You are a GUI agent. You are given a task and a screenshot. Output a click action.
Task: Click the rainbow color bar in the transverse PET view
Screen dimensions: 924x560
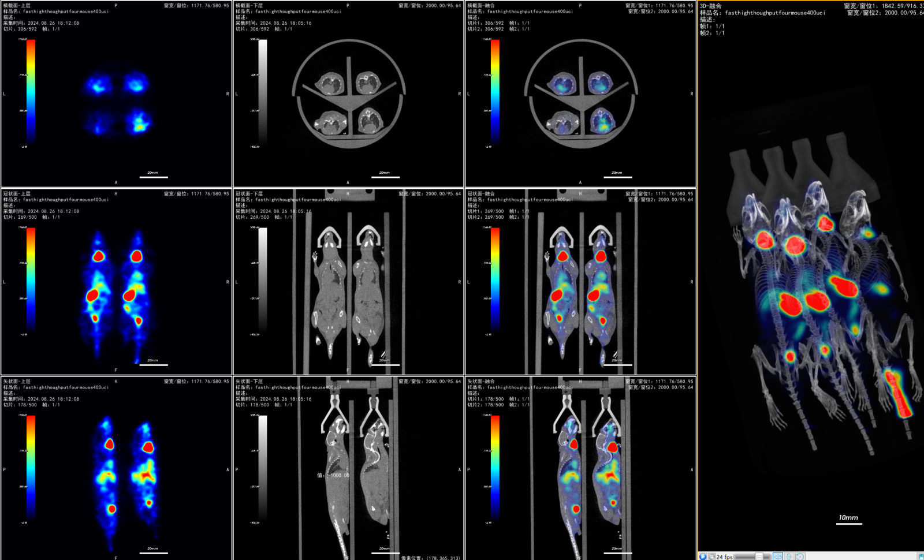[31, 91]
